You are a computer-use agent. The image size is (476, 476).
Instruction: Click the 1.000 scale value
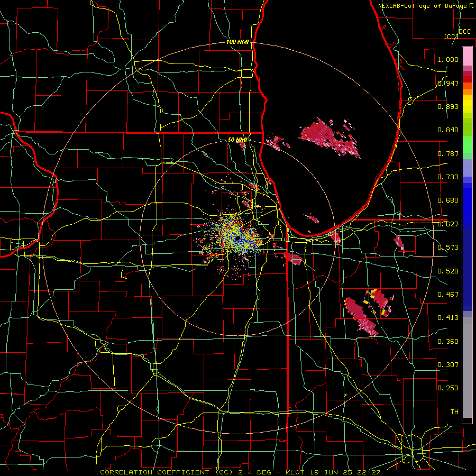pos(448,59)
